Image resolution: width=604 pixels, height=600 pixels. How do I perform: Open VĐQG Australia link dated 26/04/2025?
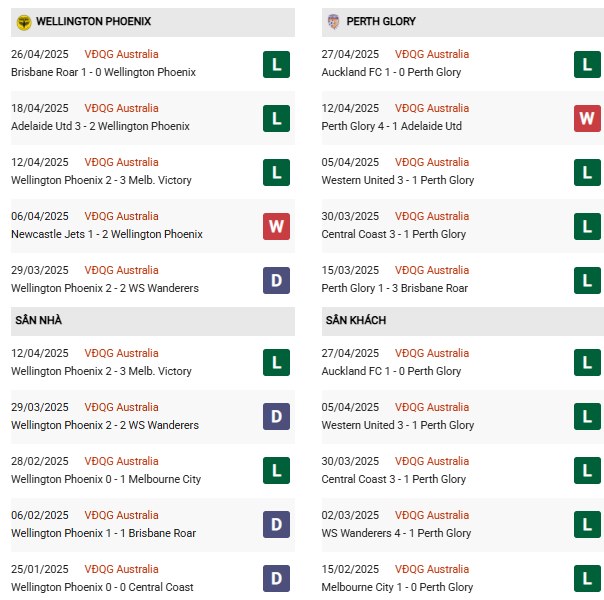pos(121,54)
